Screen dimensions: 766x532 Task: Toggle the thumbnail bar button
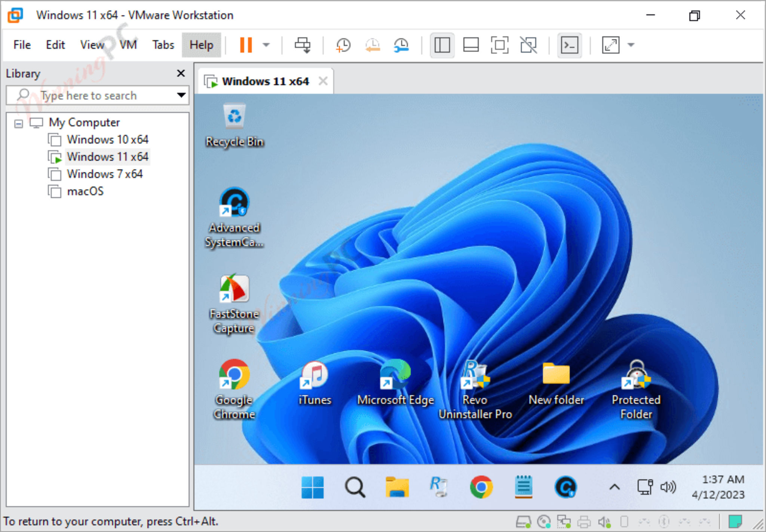click(471, 45)
